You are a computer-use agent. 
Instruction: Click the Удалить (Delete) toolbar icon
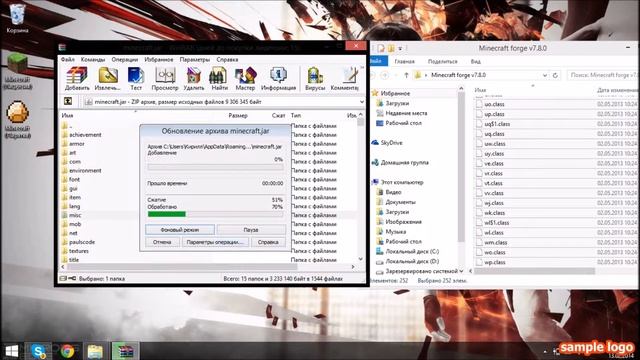[194, 79]
